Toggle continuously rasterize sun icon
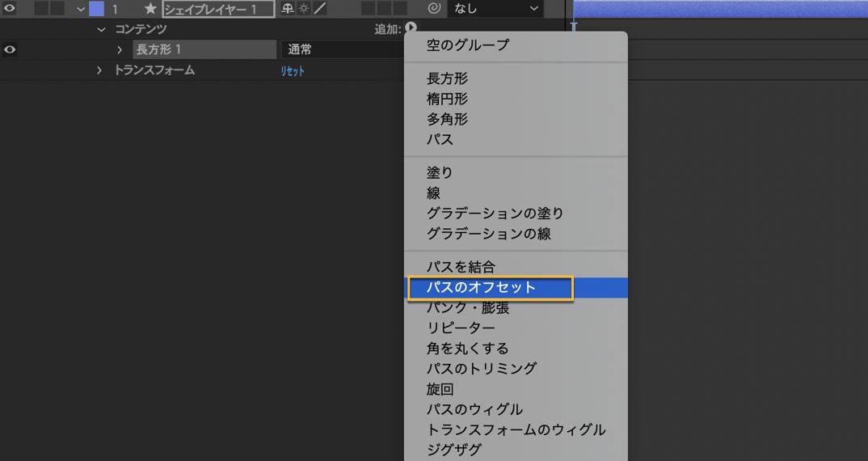Viewport: 868px width, 461px height. pyautogui.click(x=304, y=8)
